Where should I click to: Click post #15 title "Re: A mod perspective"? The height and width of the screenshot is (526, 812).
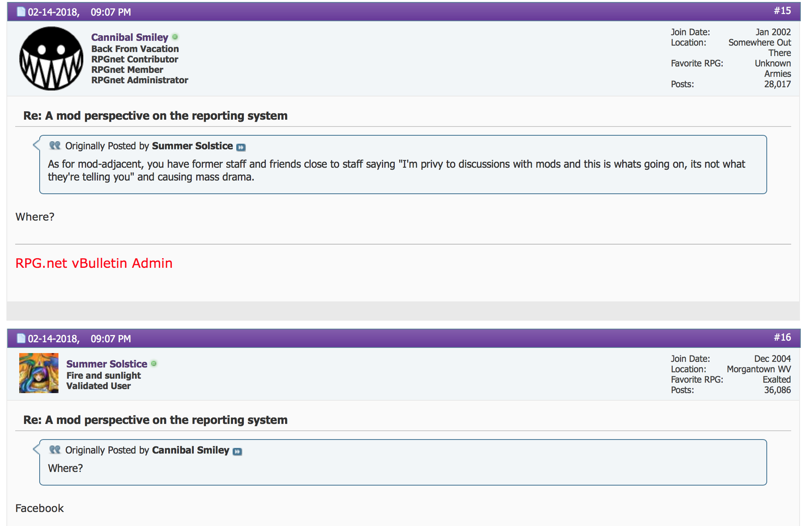coord(155,116)
